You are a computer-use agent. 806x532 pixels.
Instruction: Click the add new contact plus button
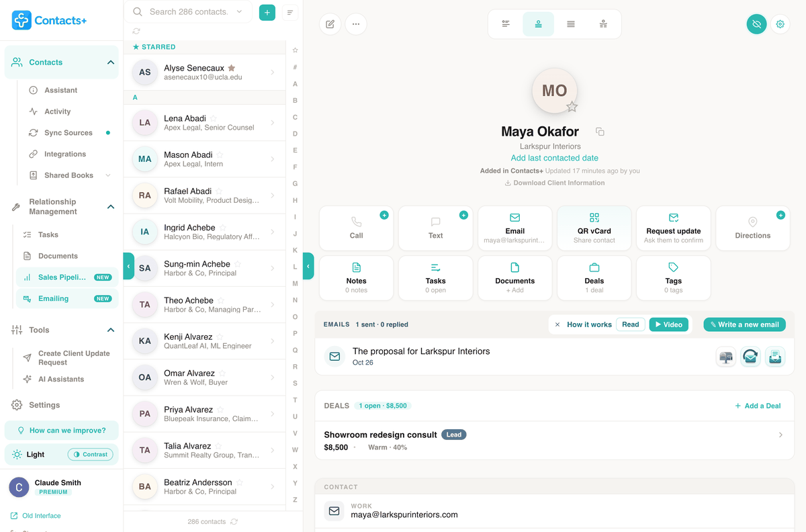(267, 12)
